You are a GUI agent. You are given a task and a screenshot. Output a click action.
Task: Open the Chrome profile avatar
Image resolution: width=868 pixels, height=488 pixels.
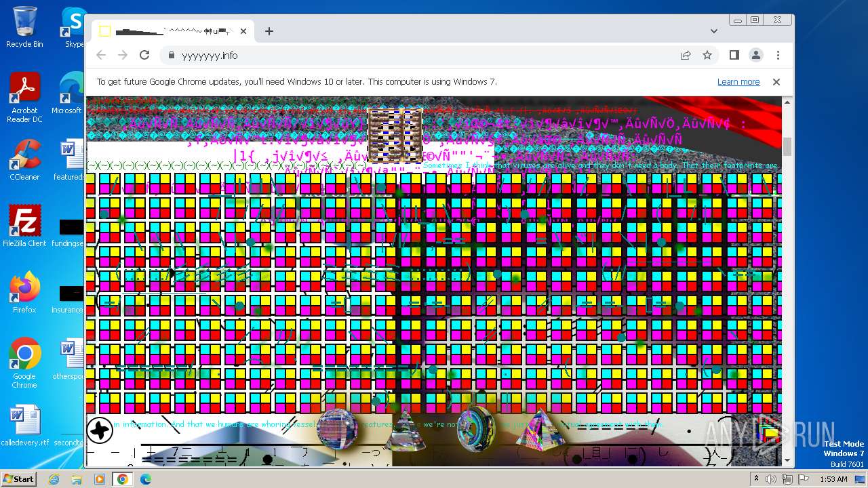(756, 56)
